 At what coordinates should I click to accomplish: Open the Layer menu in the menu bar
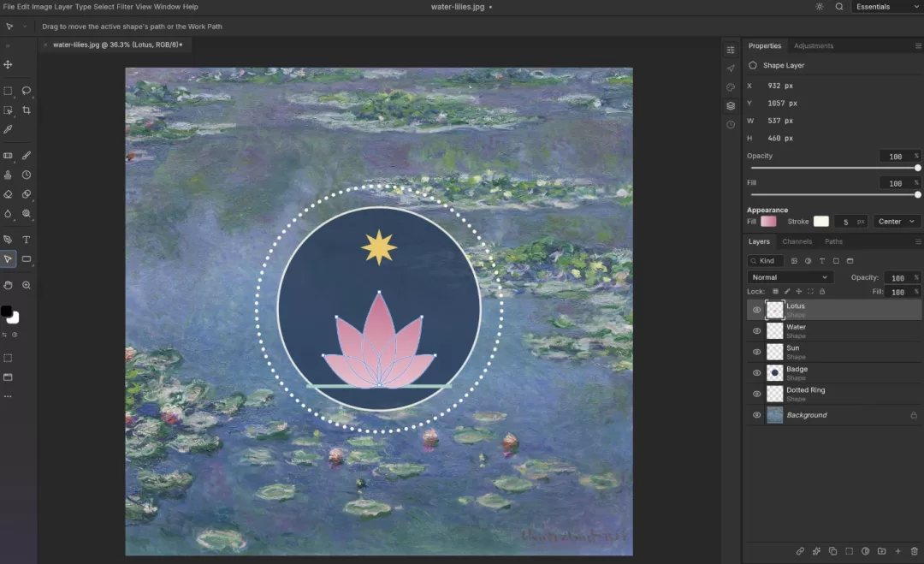pos(63,7)
